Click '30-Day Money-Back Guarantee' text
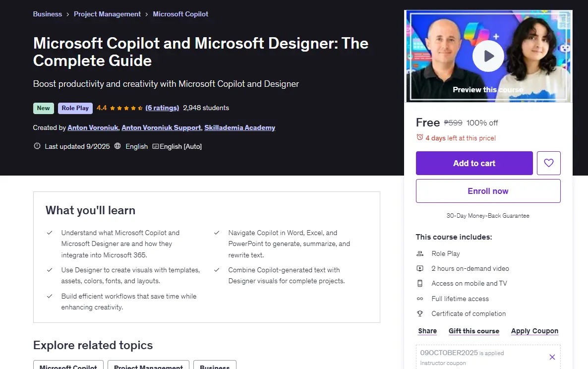 pyautogui.click(x=488, y=216)
